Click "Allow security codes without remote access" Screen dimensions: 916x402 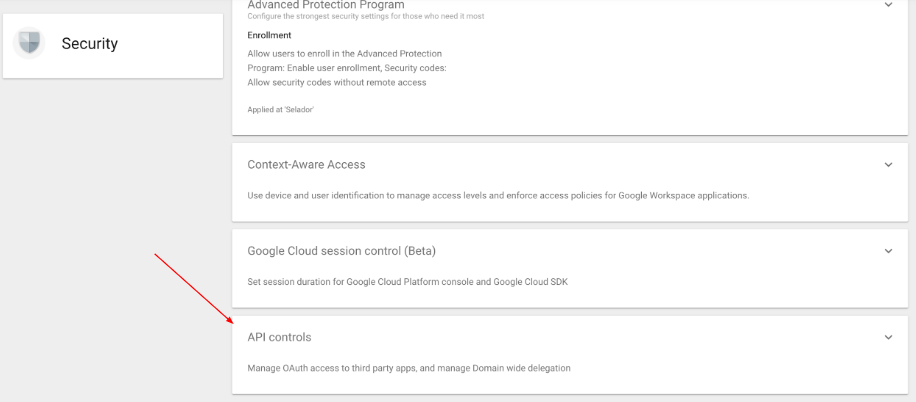pyautogui.click(x=336, y=82)
